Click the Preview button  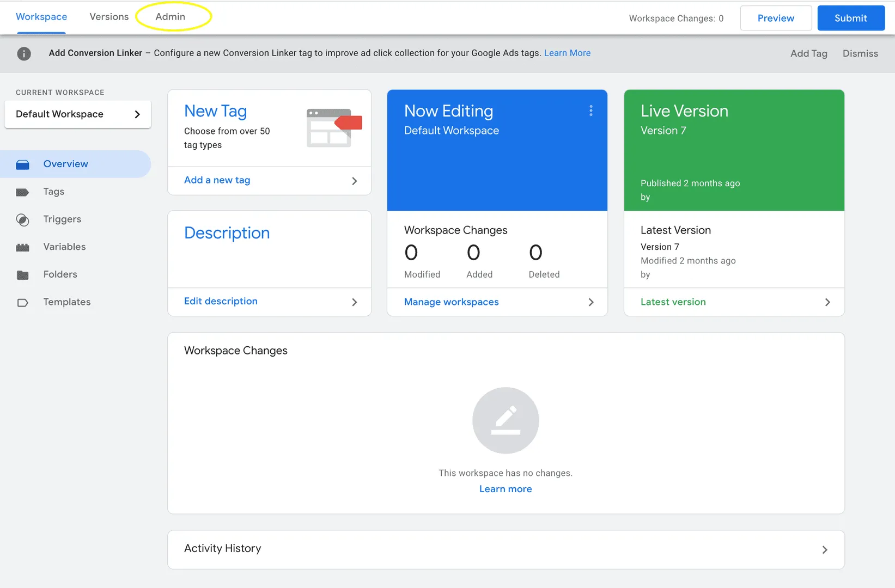775,18
